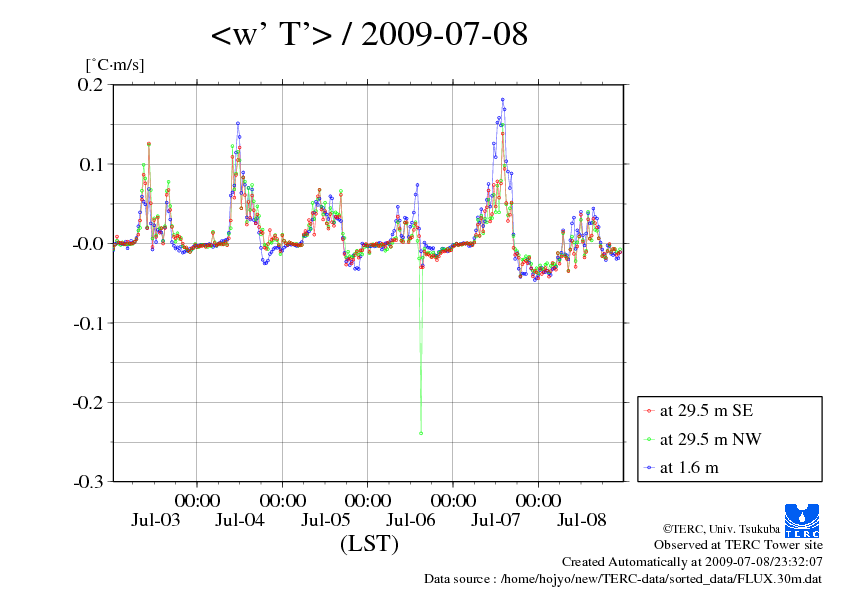
Task: Click the '©TERC, Univ. Tsukuba' credit text
Action: (x=721, y=529)
